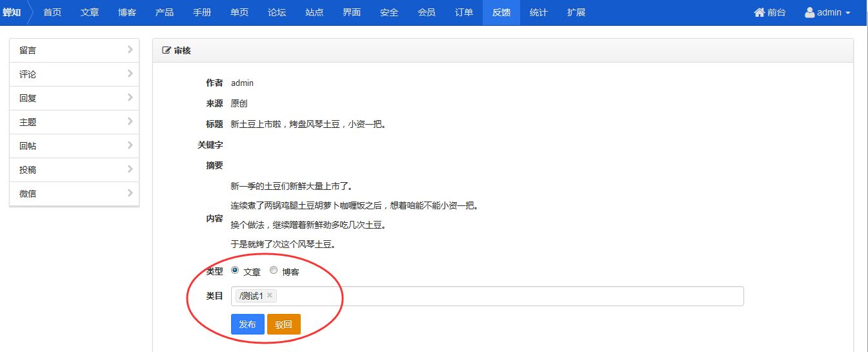Image resolution: width=868 pixels, height=352 pixels.
Task: Click the chevron on the 留言 row
Action: [130, 50]
